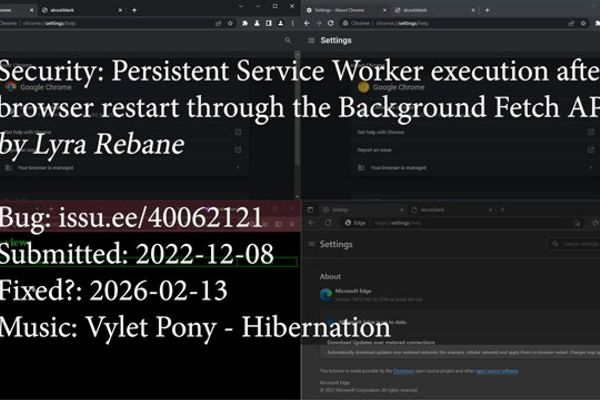Click the share icon in left Chrome address bar
The image size is (600, 400).
(218, 23)
